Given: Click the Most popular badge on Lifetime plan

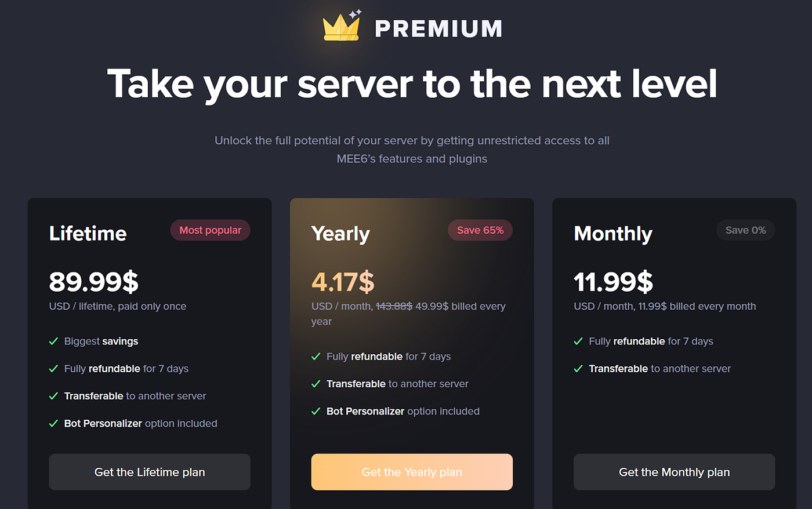Looking at the screenshot, I should [210, 230].
